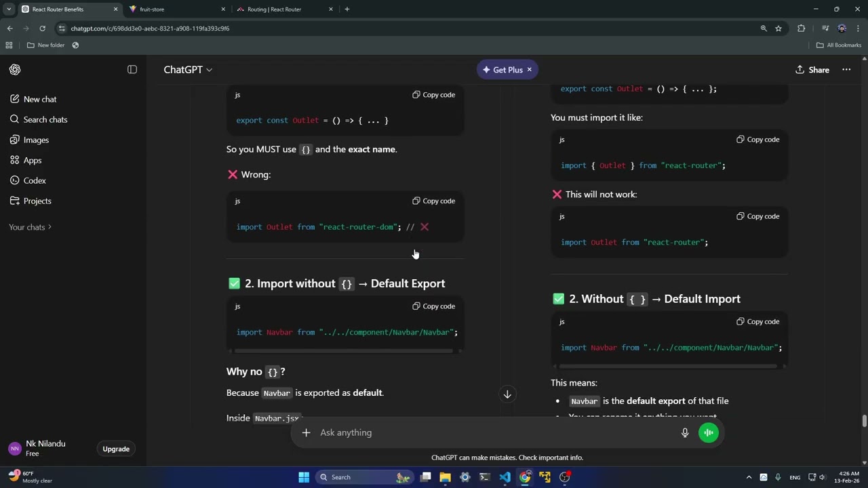Share this conversation

tap(812, 70)
